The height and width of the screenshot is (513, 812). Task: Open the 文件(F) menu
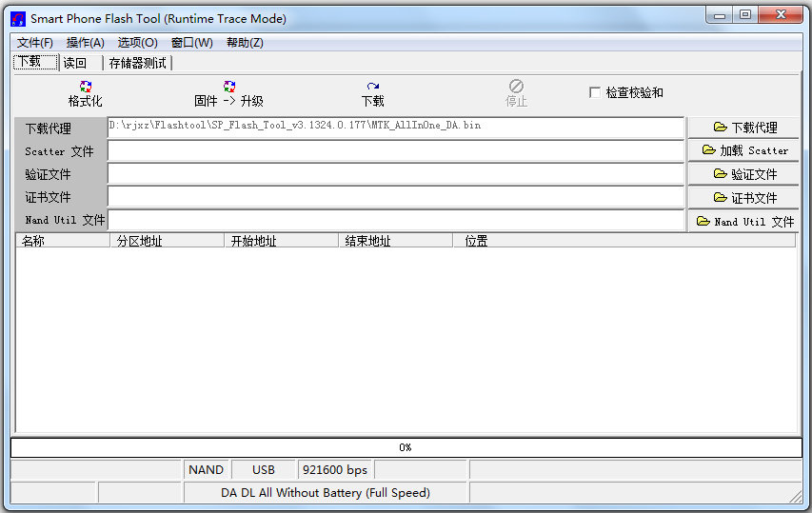[35, 43]
